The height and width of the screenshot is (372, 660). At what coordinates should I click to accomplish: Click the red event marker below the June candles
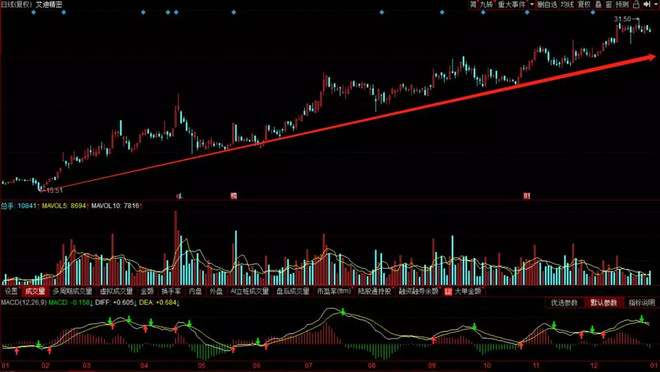[234, 196]
